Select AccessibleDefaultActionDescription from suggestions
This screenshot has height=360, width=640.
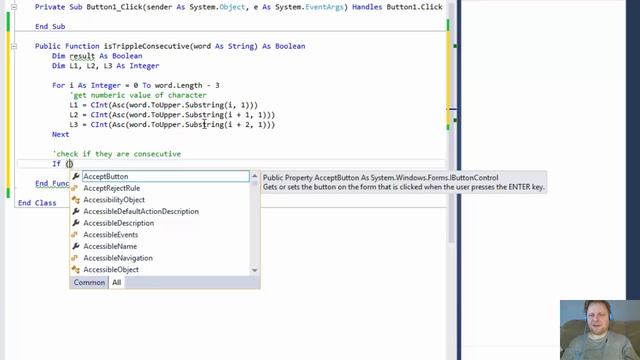point(141,211)
